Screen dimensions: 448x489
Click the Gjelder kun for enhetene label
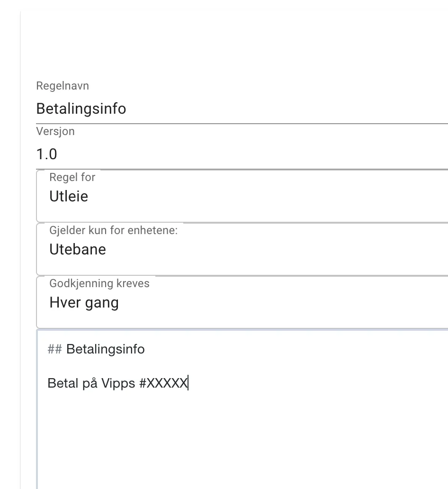click(x=113, y=230)
